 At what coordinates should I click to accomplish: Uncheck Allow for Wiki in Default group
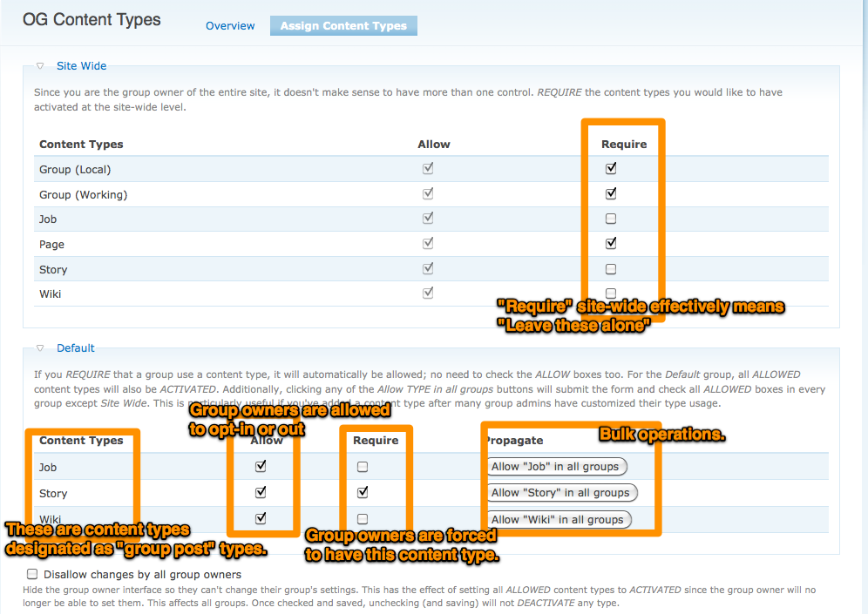(x=261, y=518)
